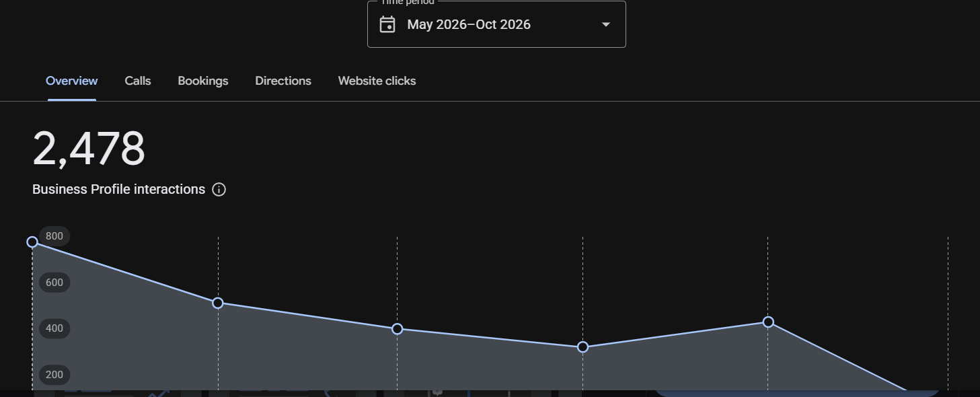Go to the Directions tab
The image size is (980, 397).
pyautogui.click(x=283, y=81)
